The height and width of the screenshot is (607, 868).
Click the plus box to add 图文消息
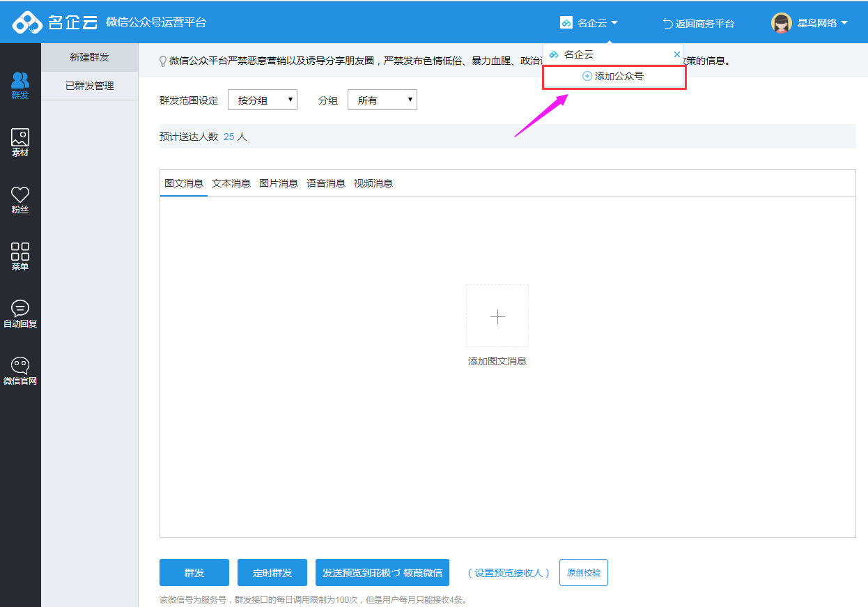(x=497, y=316)
